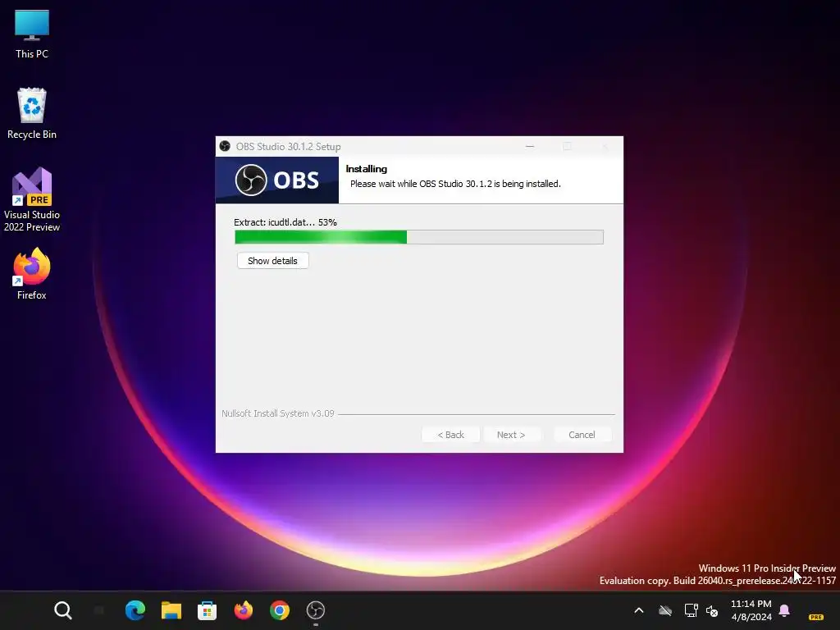
Task: Open the Recycle Bin desktop icon
Action: point(32,113)
